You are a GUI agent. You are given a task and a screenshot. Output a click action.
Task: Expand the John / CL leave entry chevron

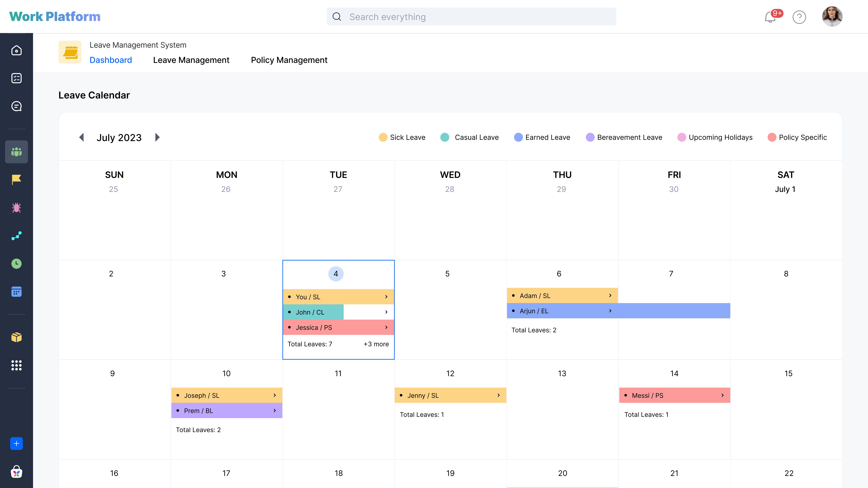386,312
